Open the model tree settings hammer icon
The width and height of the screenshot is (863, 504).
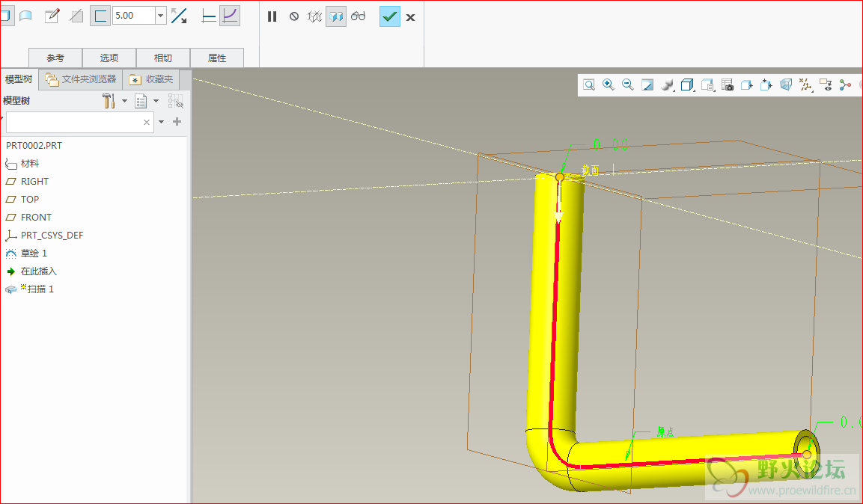tap(109, 101)
